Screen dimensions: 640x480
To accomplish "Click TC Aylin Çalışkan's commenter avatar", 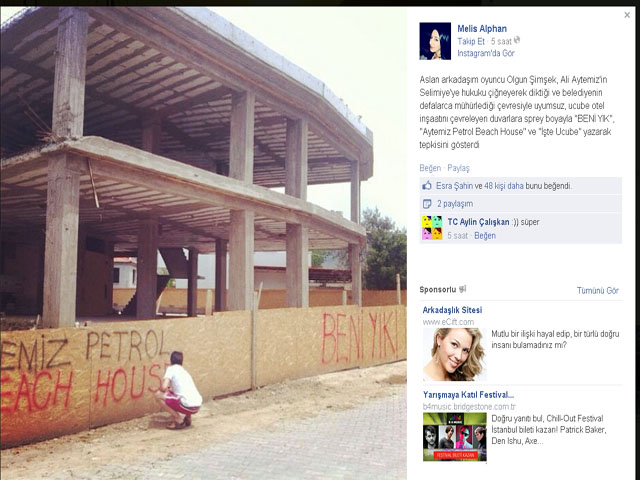I will pos(432,228).
